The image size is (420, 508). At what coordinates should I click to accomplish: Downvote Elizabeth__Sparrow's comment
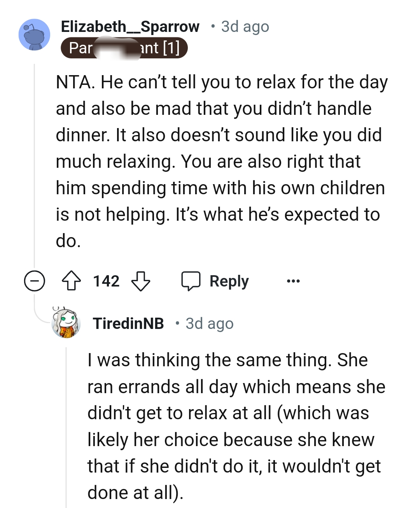(142, 281)
